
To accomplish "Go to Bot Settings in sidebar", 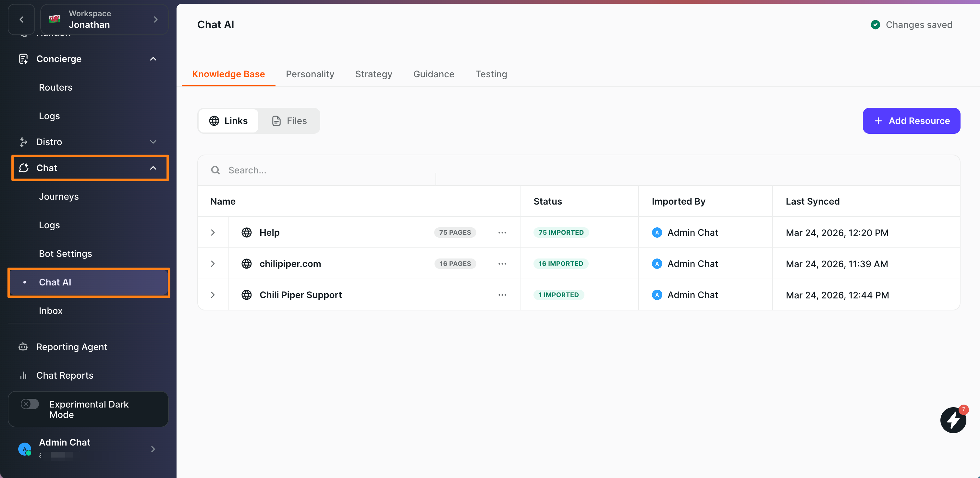I will [66, 254].
